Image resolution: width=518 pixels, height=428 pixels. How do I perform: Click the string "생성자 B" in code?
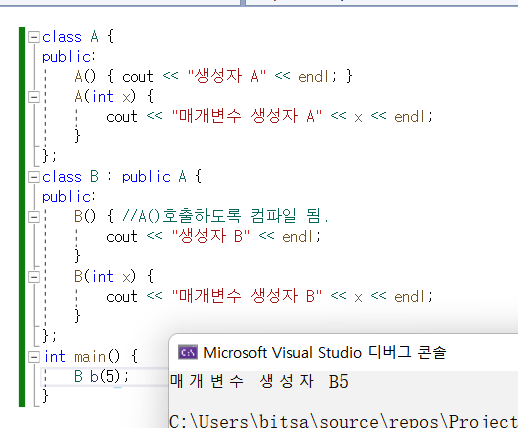211,236
